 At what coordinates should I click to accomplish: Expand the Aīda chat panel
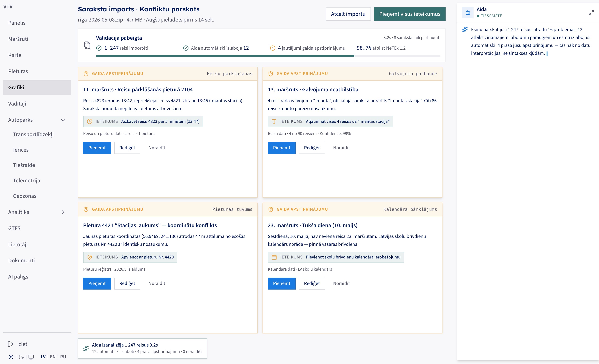(591, 13)
